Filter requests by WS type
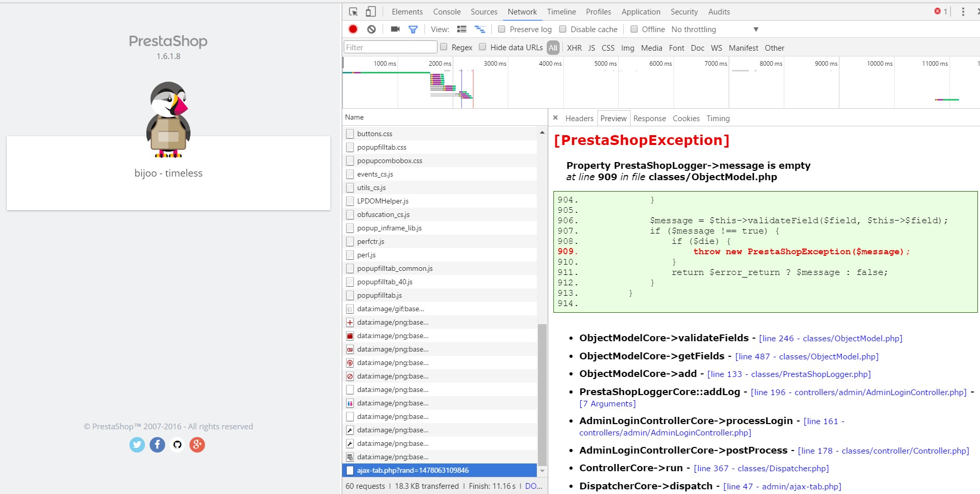This screenshot has height=494, width=980. pyautogui.click(x=716, y=48)
